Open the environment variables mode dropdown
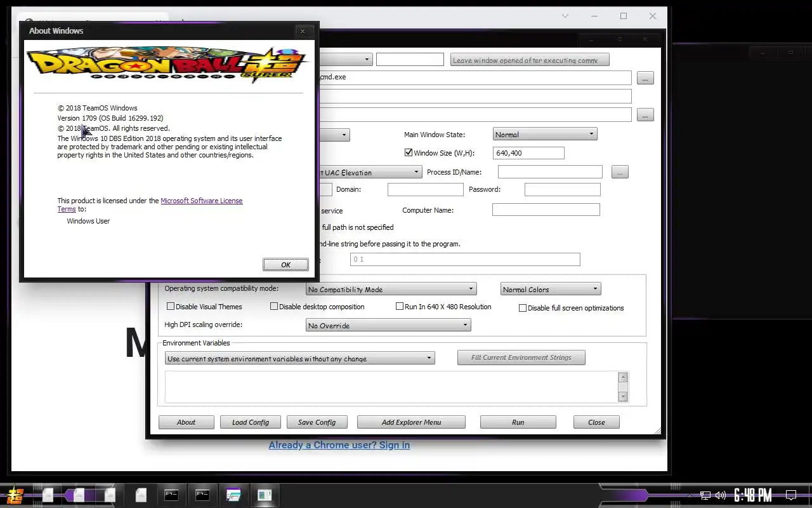The image size is (812, 508). 299,358
